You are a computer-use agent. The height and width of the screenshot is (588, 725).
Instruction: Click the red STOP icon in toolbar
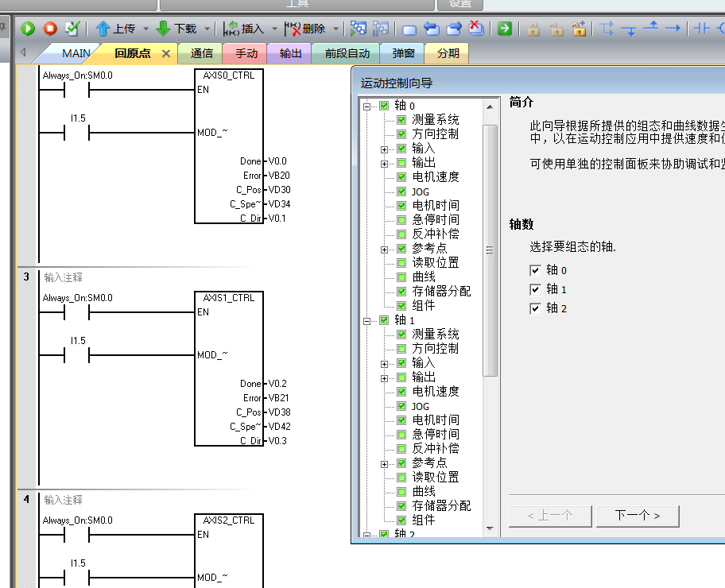pos(50,29)
